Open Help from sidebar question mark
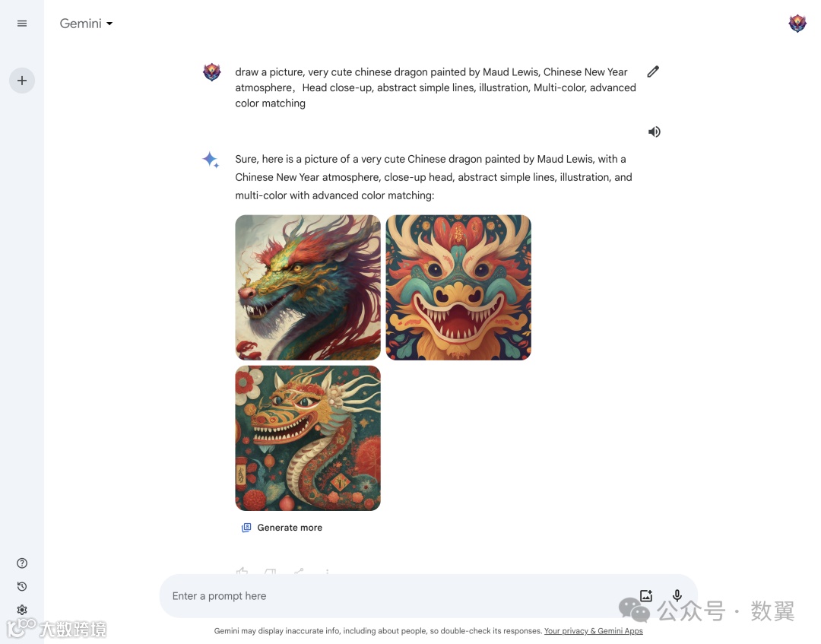Viewport: 821px width, 644px height. (22, 563)
